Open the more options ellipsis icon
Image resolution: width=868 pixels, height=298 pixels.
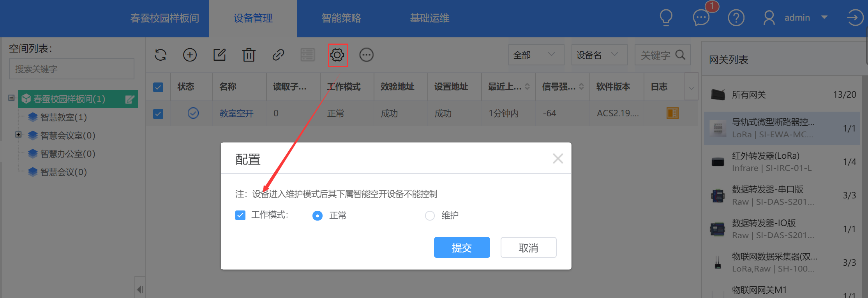click(366, 55)
